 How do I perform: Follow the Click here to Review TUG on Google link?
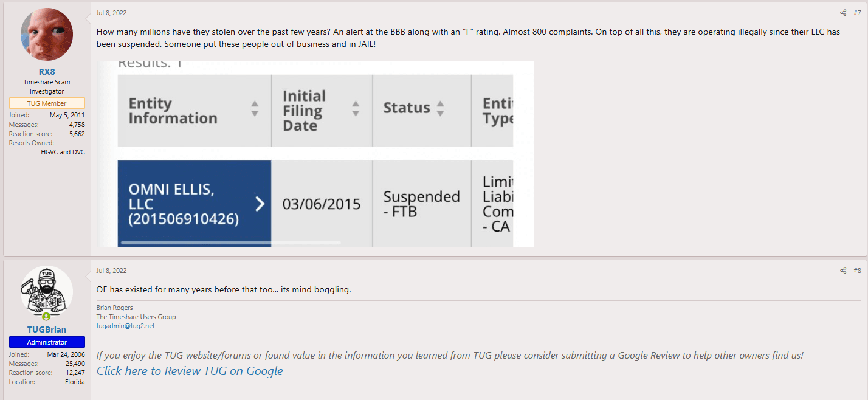click(x=190, y=371)
